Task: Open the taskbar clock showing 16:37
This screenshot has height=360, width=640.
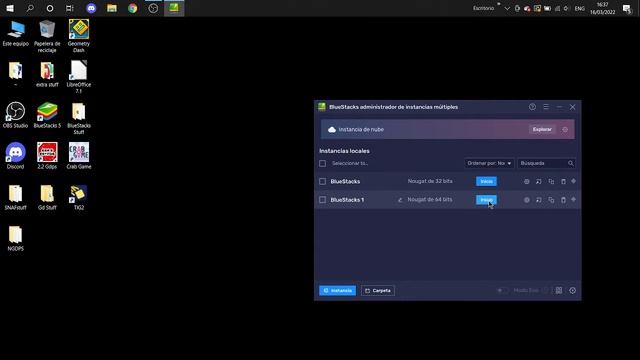Action: tap(602, 8)
